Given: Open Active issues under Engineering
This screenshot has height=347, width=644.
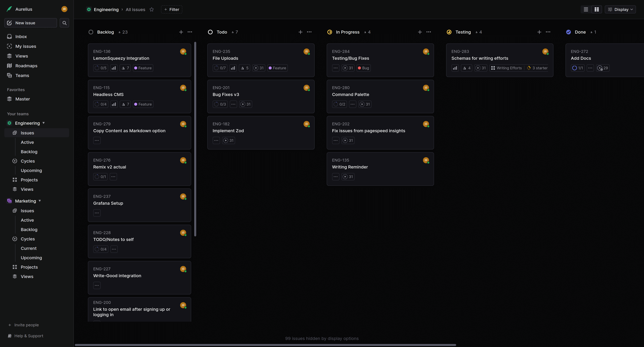Looking at the screenshot, I should click(x=27, y=142).
